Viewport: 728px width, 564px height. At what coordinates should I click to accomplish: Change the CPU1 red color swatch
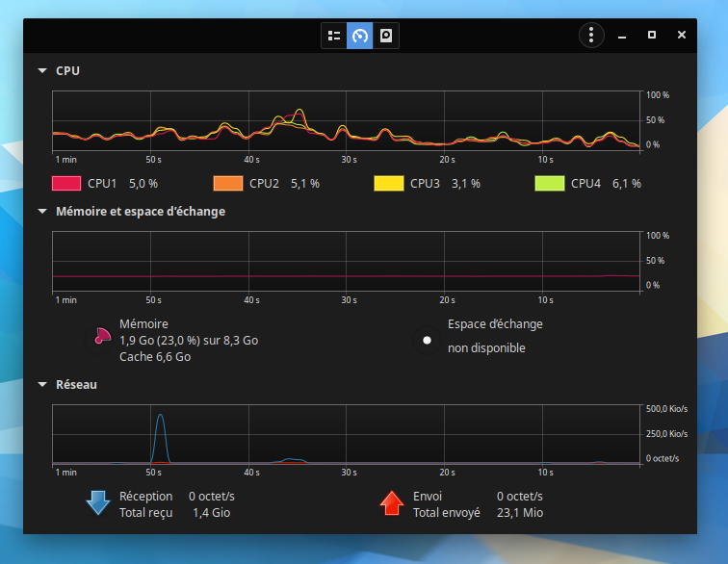[x=65, y=183]
